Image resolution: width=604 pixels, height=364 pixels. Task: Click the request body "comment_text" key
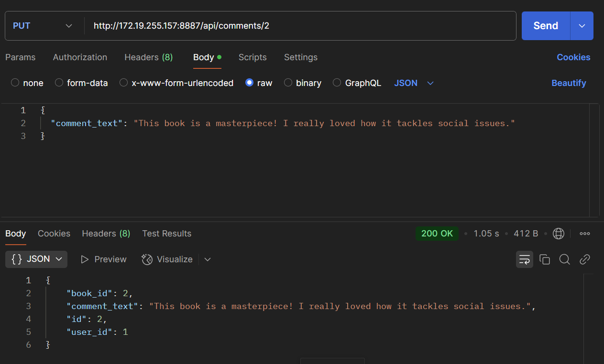[87, 123]
